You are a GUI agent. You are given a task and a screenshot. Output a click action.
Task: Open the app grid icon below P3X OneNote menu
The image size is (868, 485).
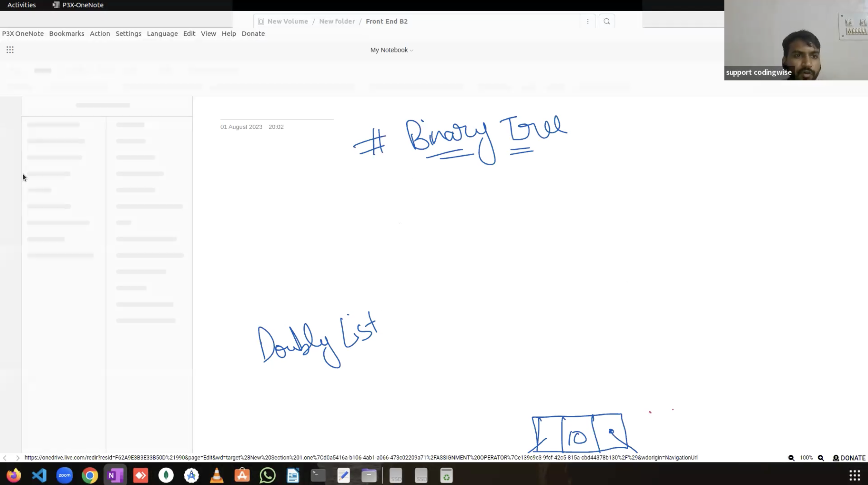click(10, 50)
